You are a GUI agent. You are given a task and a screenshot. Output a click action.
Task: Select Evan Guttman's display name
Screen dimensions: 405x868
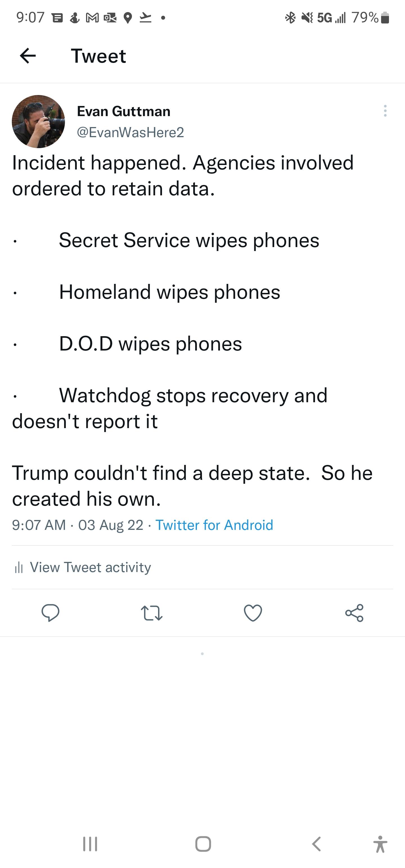[x=123, y=111]
